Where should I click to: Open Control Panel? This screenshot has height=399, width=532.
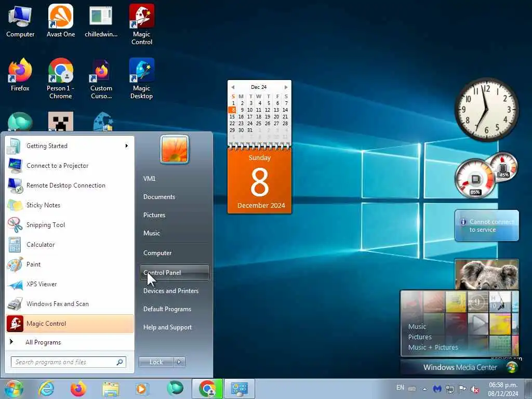click(x=175, y=272)
